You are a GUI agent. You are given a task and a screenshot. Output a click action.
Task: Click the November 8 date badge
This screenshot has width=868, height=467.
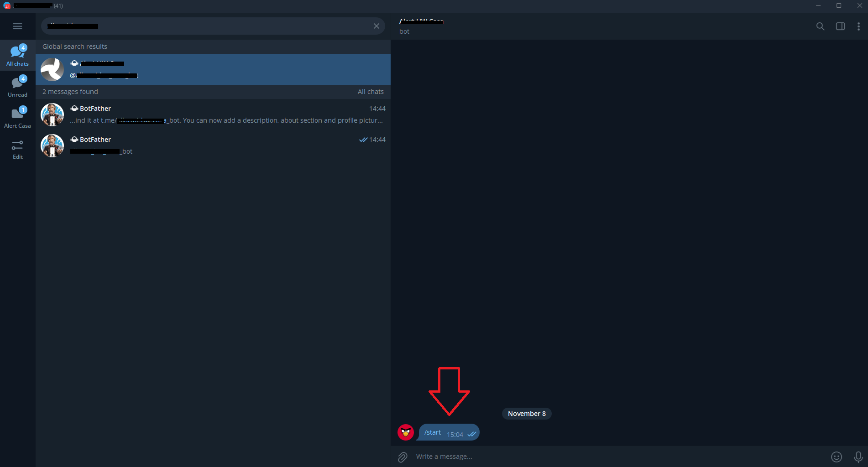tap(527, 414)
